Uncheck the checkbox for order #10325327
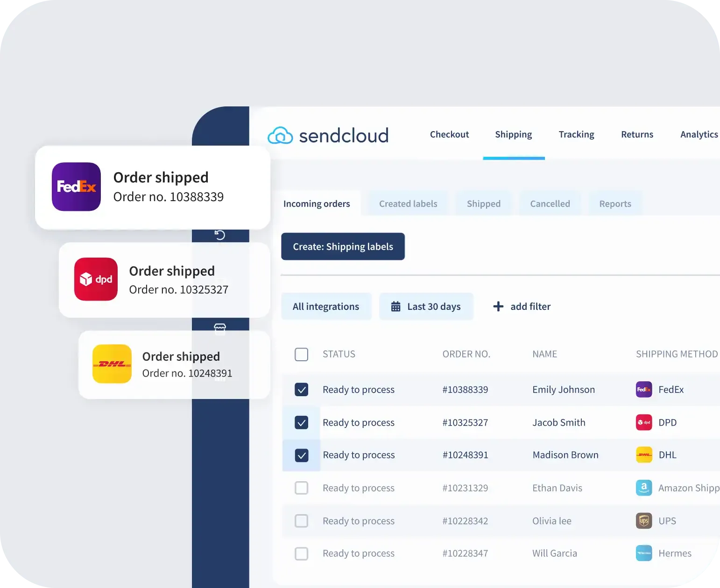720x588 pixels. [x=302, y=422]
